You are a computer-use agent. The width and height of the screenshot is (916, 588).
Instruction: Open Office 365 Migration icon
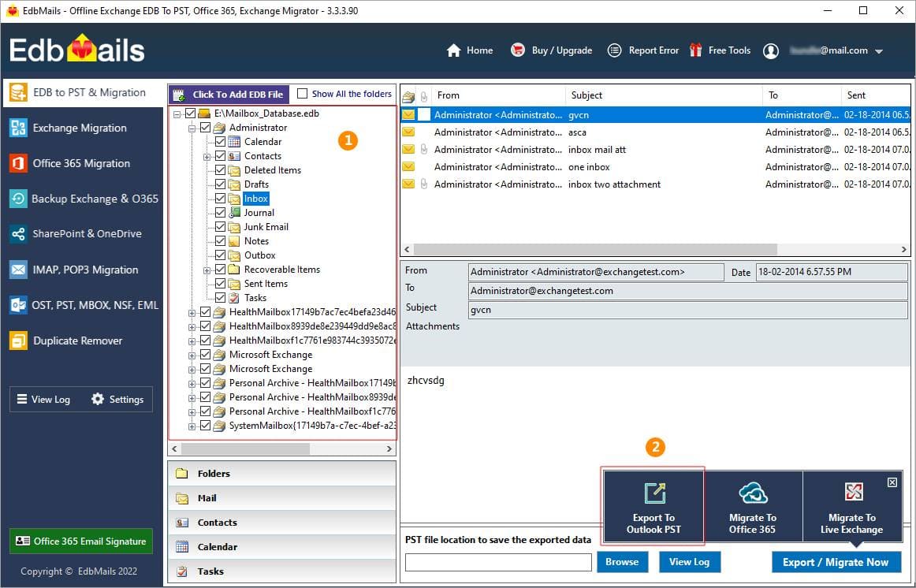18,163
